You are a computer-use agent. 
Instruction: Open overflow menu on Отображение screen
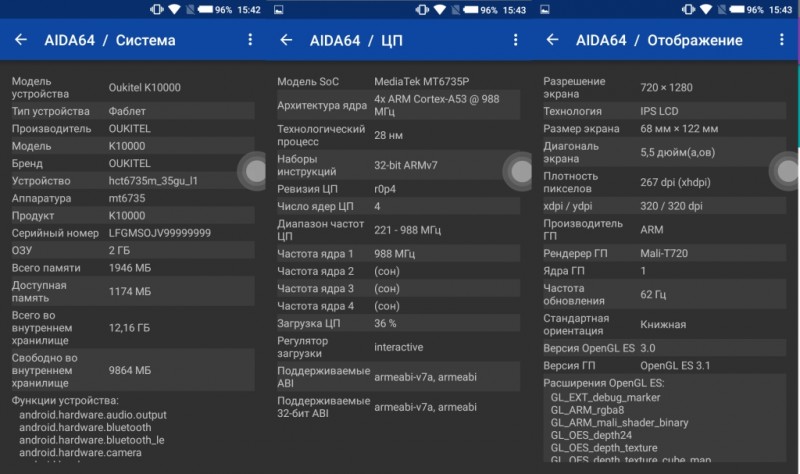pyautogui.click(x=782, y=40)
